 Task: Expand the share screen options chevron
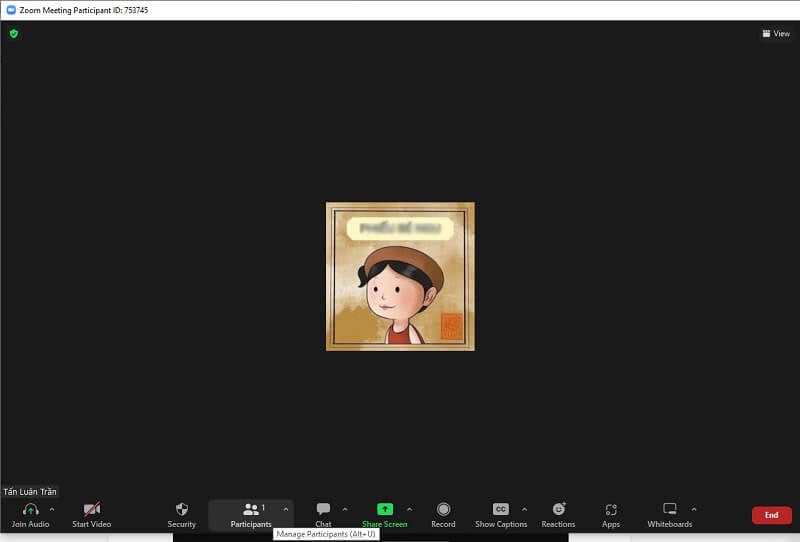(409, 509)
